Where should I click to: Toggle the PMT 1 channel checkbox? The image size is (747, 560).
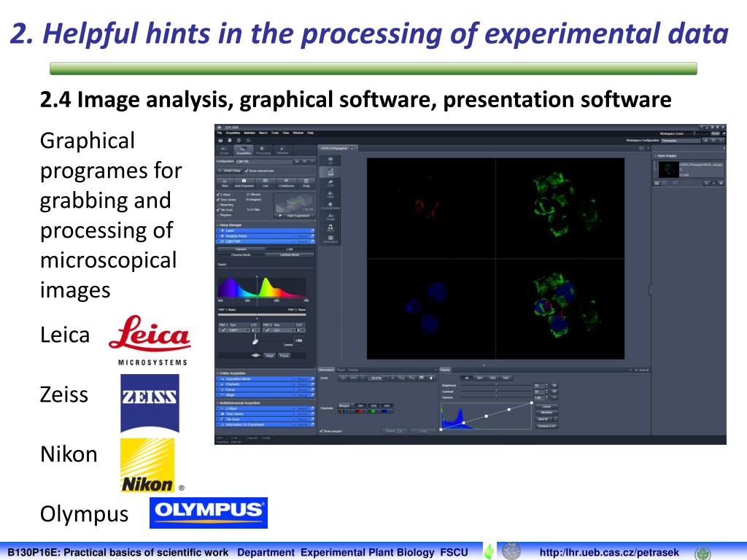pyautogui.click(x=223, y=330)
